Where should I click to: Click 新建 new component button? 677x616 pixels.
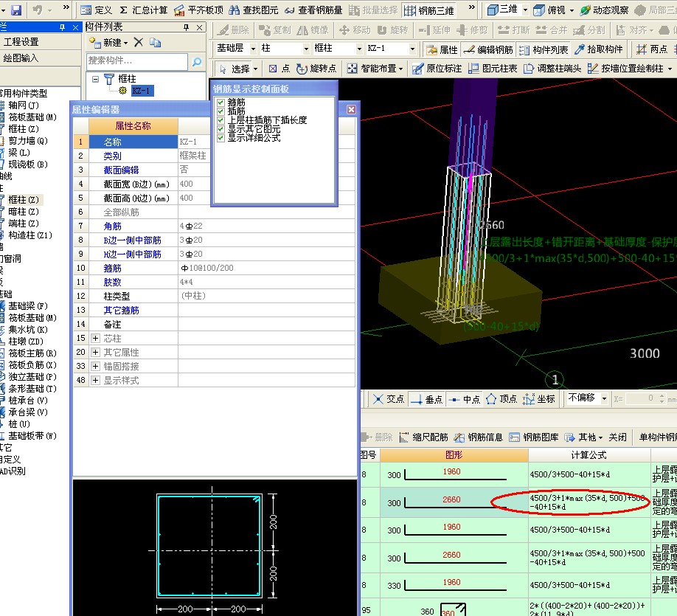(108, 42)
